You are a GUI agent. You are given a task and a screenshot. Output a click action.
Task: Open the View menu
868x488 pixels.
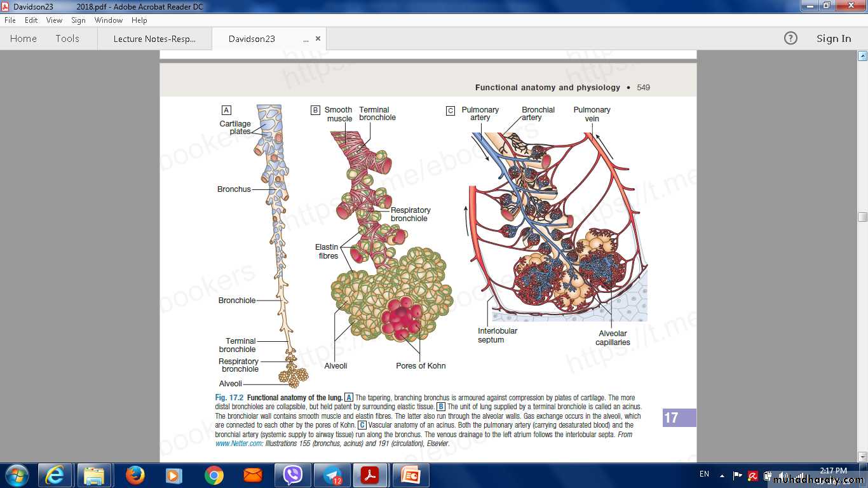tap(54, 20)
